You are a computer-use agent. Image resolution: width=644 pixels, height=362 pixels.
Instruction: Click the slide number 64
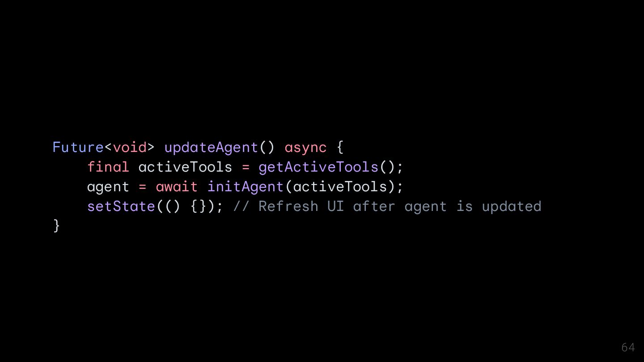[628, 347]
